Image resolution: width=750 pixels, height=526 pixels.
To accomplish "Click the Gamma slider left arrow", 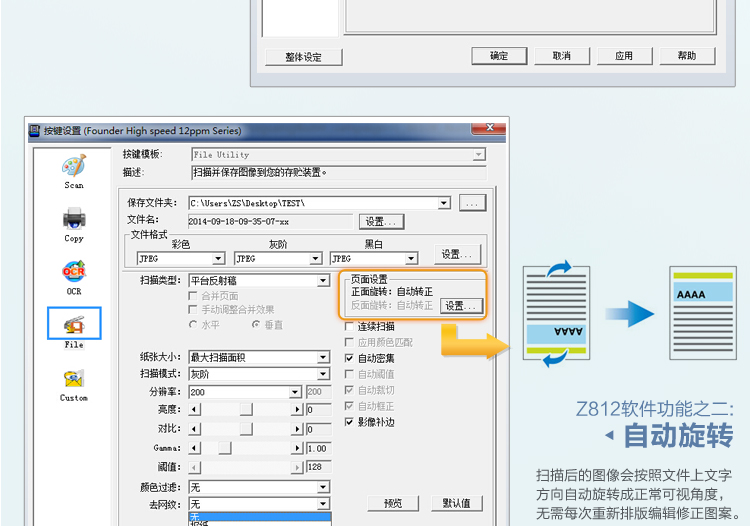I will 194,448.
